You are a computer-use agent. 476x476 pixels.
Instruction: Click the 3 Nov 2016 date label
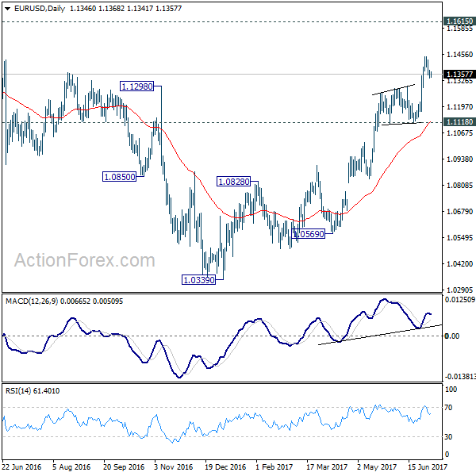coord(173,466)
